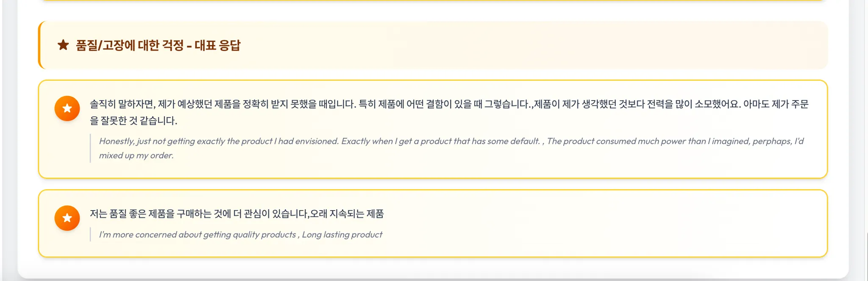Viewport: 868px width, 281px height.
Task: Click the heading text '품질/고장에 대한 걱정'
Action: coord(130,45)
